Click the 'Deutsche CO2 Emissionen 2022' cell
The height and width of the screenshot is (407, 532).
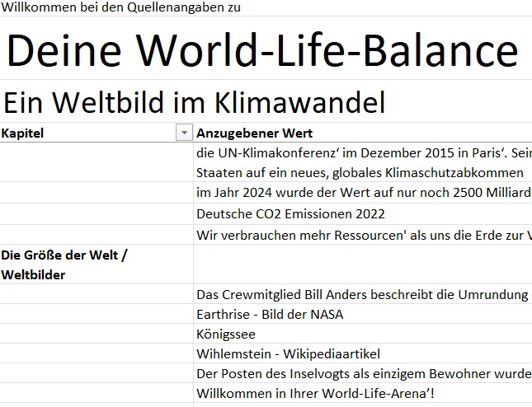(290, 214)
